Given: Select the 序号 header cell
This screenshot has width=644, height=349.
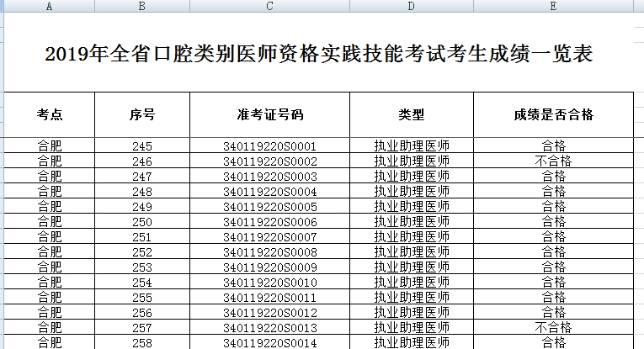Looking at the screenshot, I should [141, 115].
